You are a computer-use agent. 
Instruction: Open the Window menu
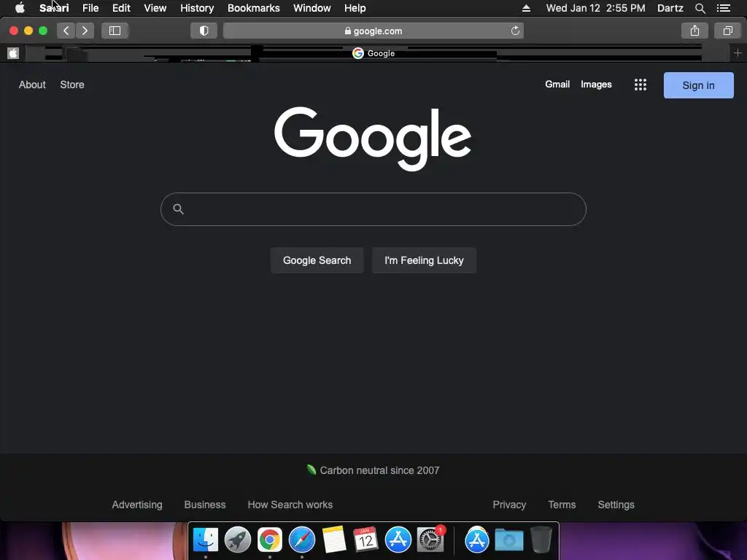[312, 8]
